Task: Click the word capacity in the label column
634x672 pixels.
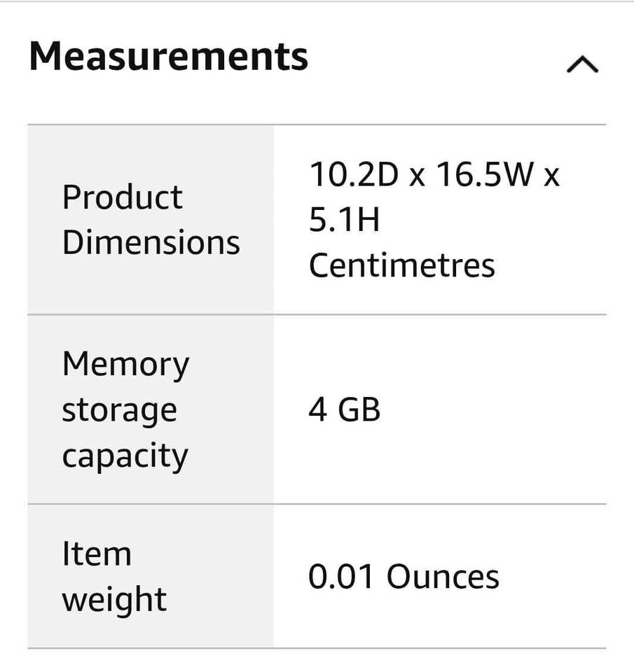Action: coord(125,457)
